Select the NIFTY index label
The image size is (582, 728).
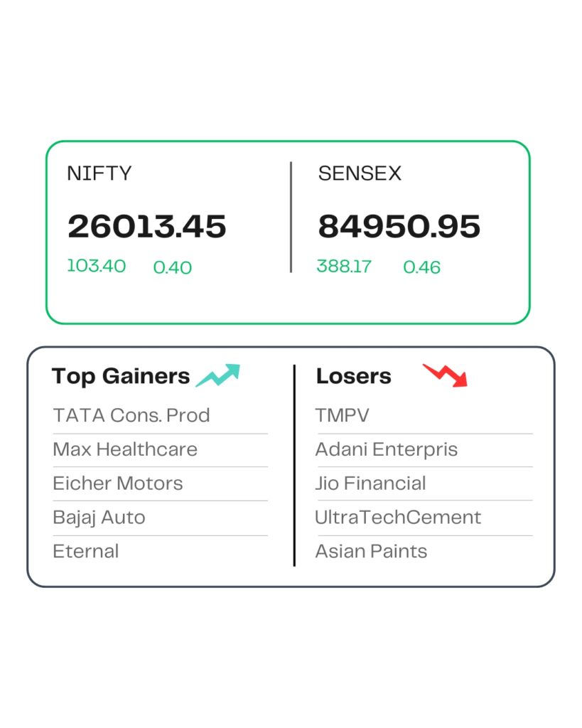[99, 173]
